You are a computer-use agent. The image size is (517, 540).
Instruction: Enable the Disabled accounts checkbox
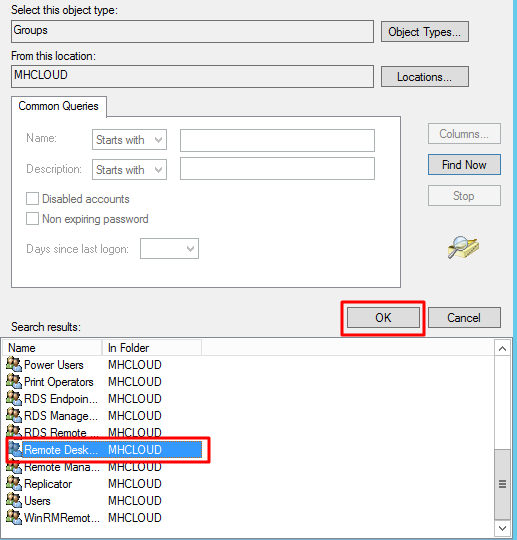coord(32,199)
